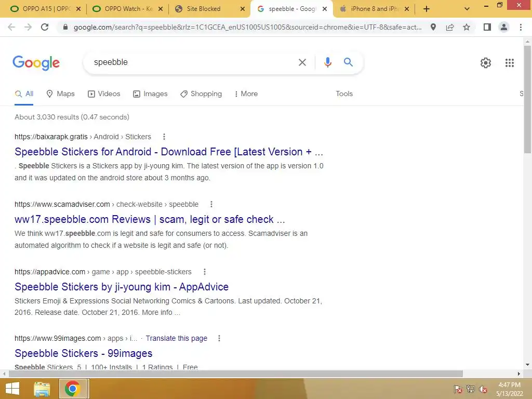This screenshot has height=399, width=532.
Task: Reload the current page
Action: click(45, 27)
